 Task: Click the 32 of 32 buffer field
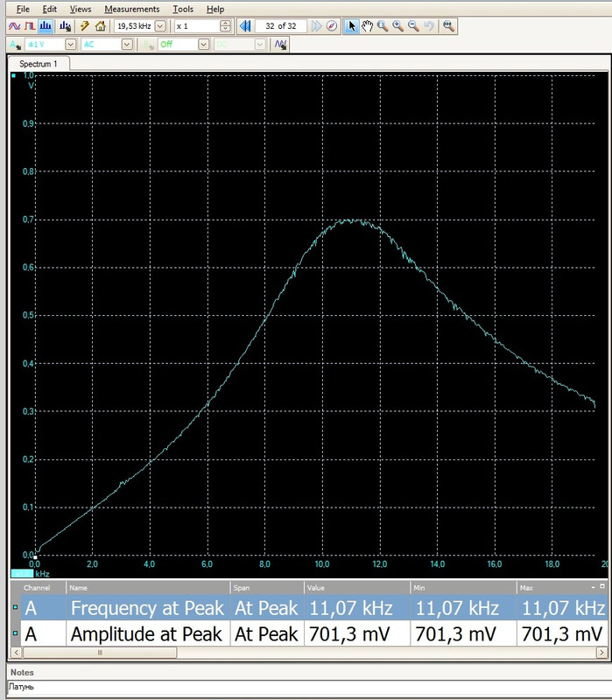280,26
